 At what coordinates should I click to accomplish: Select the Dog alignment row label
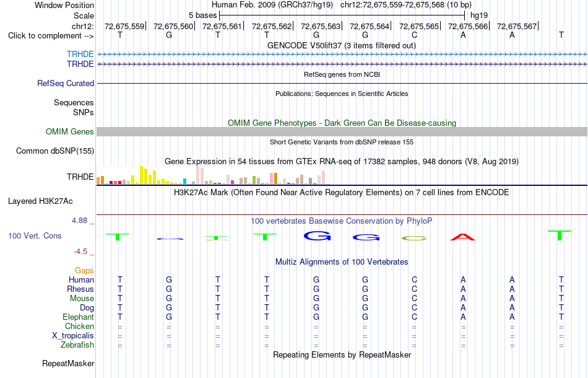tap(87, 308)
